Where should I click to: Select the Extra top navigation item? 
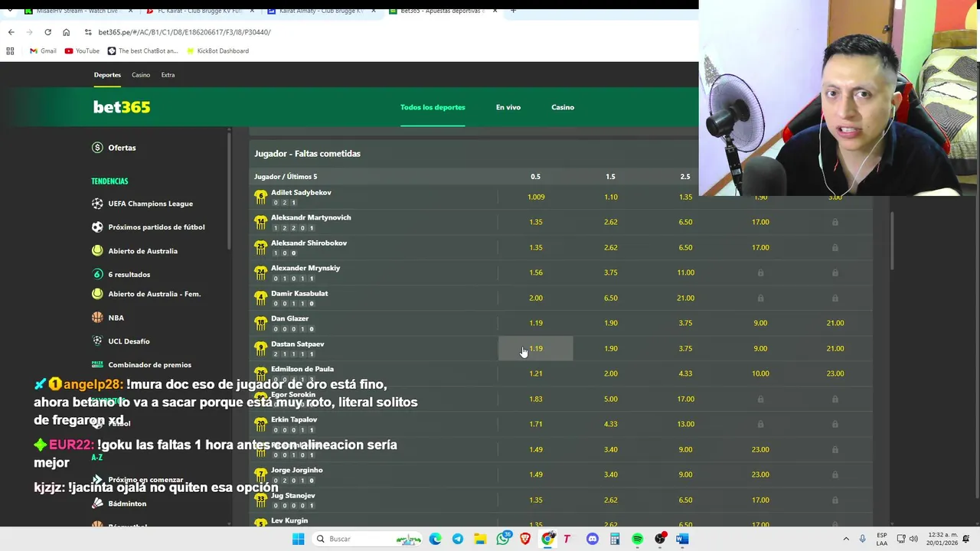click(x=168, y=75)
